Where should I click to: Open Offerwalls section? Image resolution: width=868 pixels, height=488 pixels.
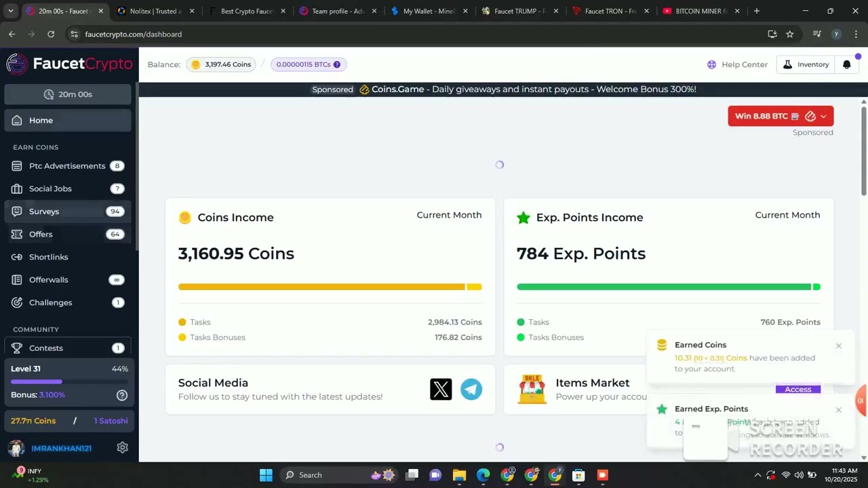coord(68,279)
